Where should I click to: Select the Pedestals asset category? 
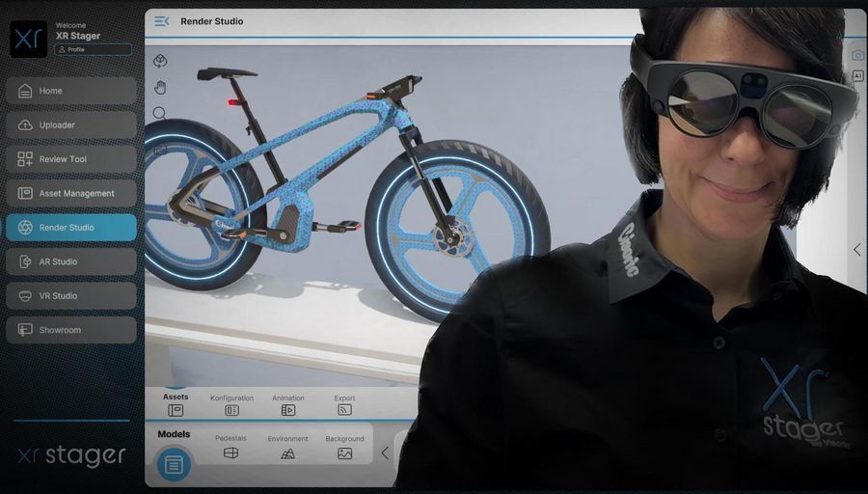pos(231,447)
